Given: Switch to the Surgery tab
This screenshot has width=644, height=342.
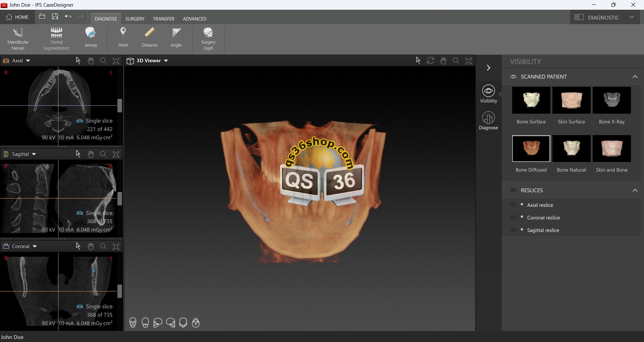Looking at the screenshot, I should click(x=135, y=19).
